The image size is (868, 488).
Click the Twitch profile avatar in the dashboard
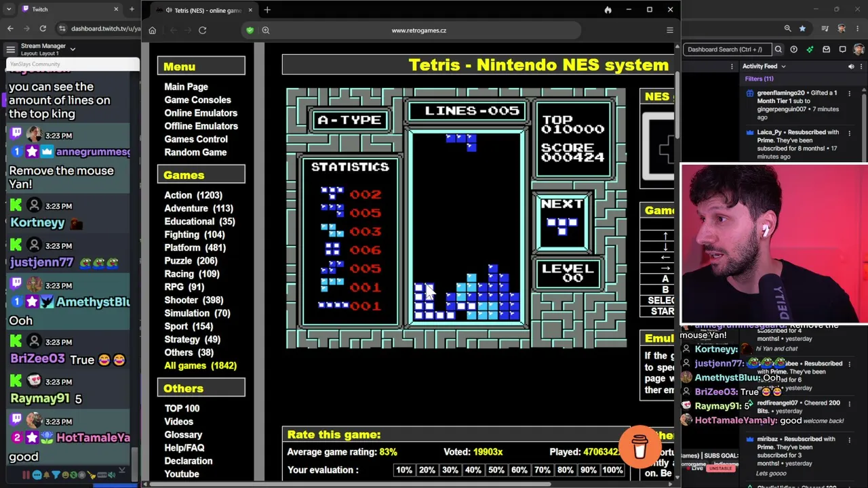859,49
